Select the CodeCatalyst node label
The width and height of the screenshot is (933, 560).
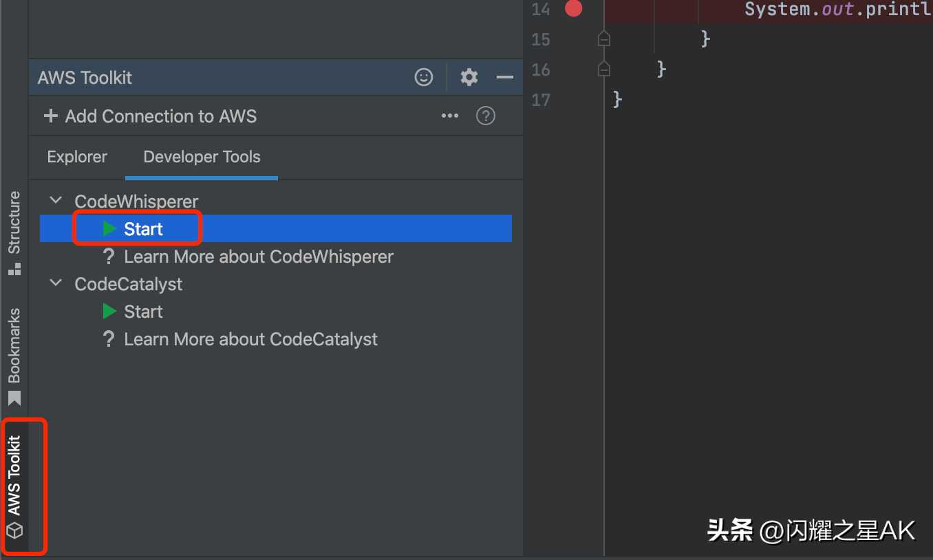pos(129,283)
